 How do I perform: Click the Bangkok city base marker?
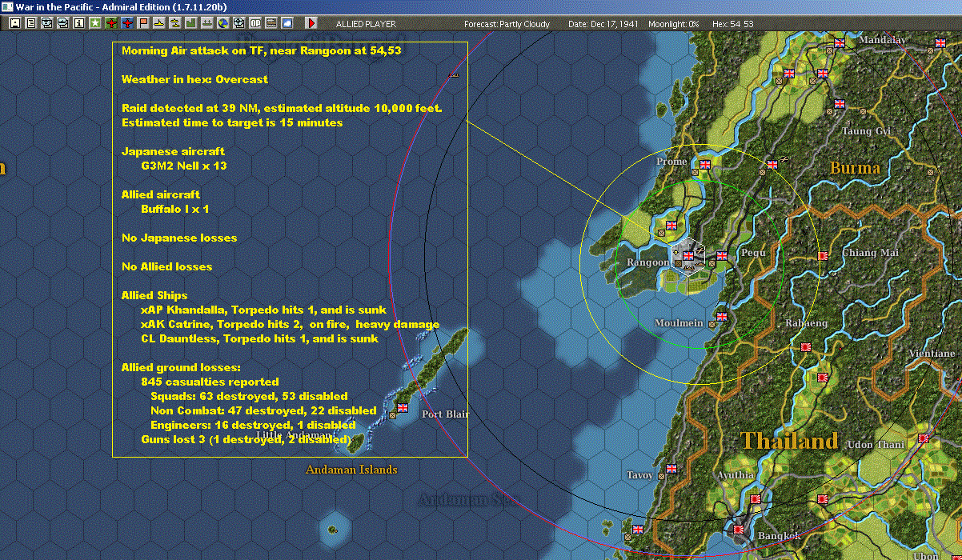click(740, 530)
